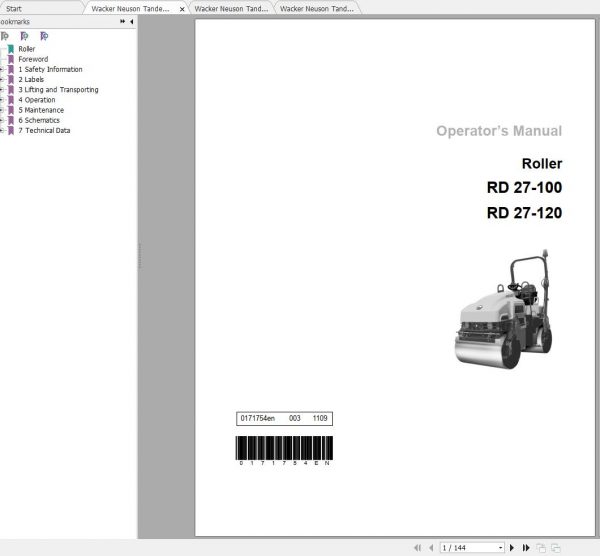The image size is (600, 556).
Task: Expand the 2 Labels node
Action: [x=2, y=80]
